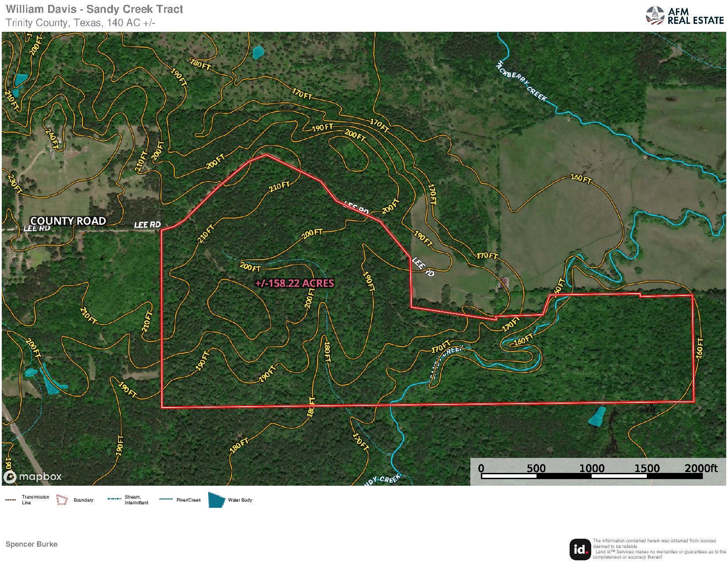This screenshot has height=563, width=728.
Task: Click the 240 FT contour label
Action: pyautogui.click(x=52, y=139)
